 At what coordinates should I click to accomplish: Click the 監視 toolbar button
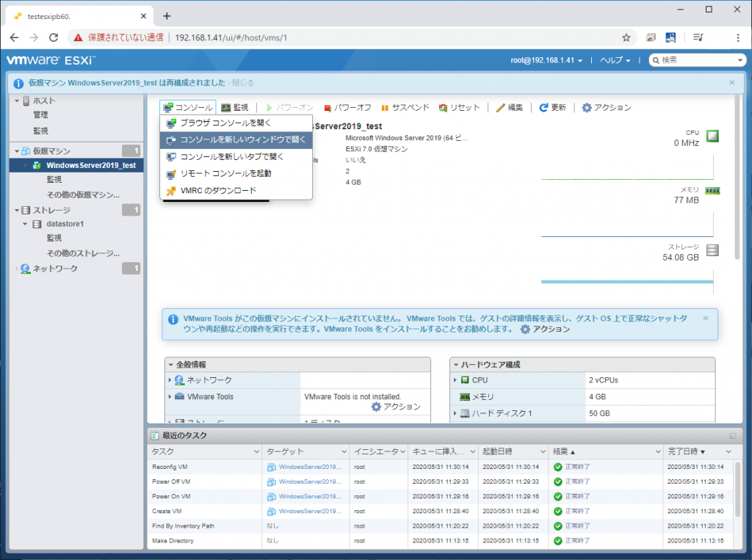click(234, 107)
